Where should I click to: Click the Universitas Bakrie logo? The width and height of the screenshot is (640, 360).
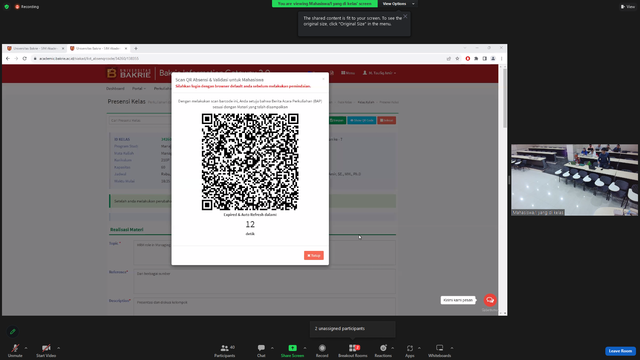click(129, 73)
